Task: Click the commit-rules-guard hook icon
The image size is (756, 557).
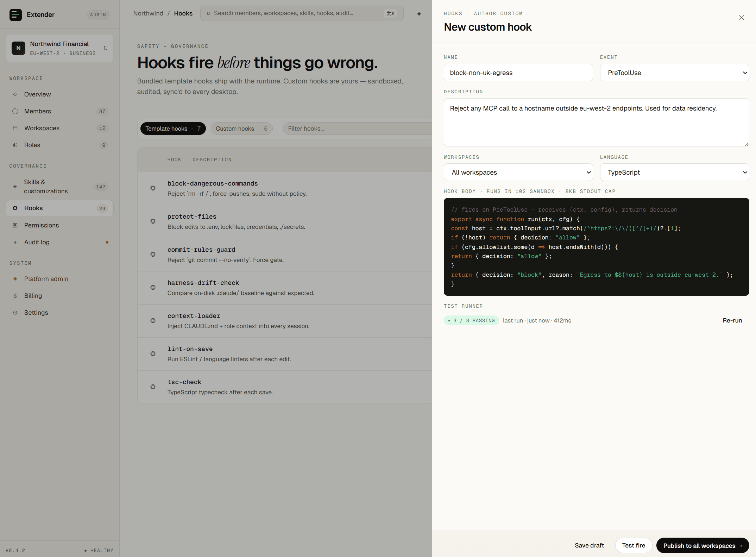Action: click(153, 255)
